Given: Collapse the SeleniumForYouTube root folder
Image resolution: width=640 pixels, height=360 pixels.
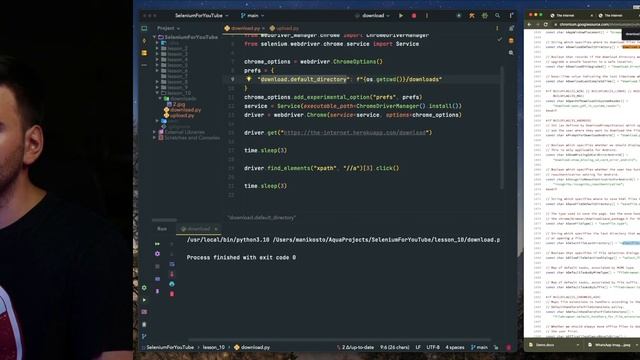Looking at the screenshot, I should pos(155,37).
